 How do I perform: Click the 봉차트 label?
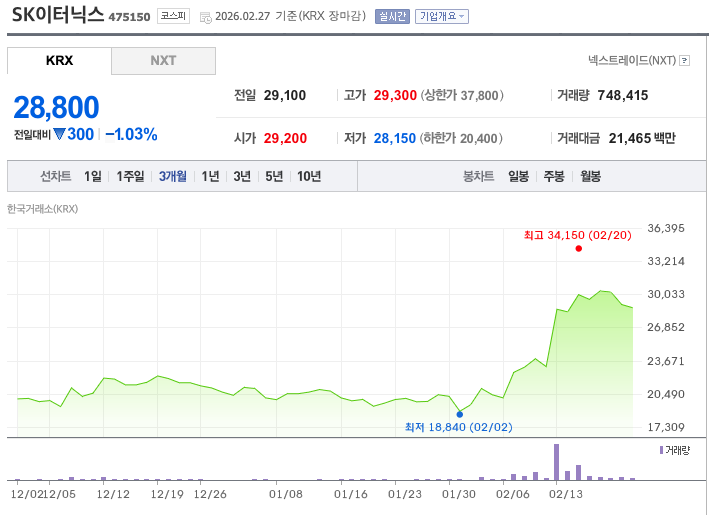point(478,176)
